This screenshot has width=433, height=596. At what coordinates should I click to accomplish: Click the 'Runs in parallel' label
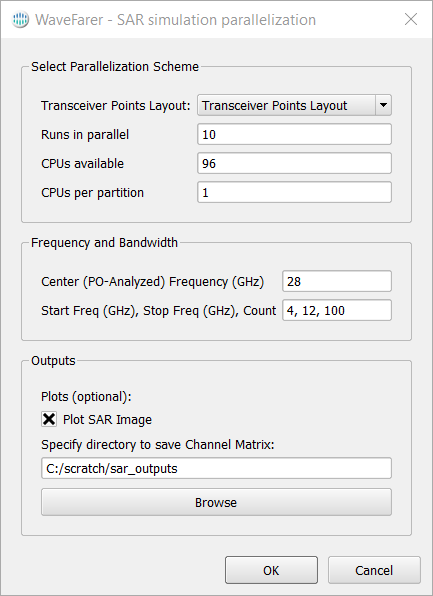point(85,135)
